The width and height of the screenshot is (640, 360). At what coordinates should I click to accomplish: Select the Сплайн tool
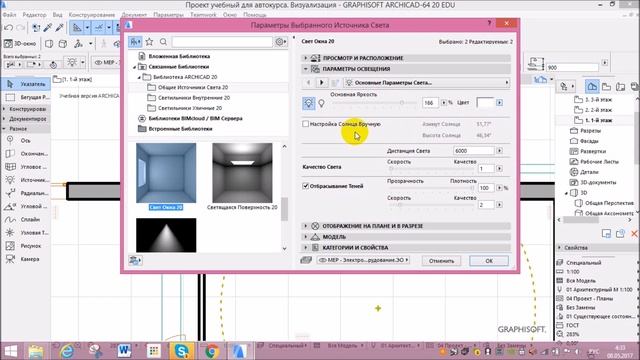point(26,220)
